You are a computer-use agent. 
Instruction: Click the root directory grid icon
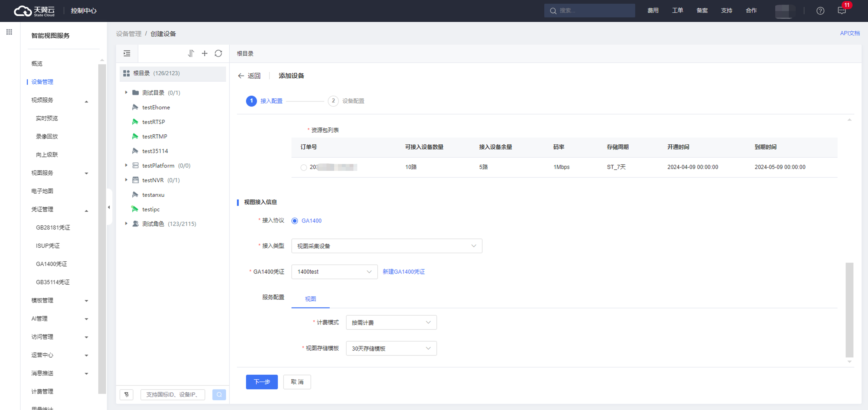126,73
